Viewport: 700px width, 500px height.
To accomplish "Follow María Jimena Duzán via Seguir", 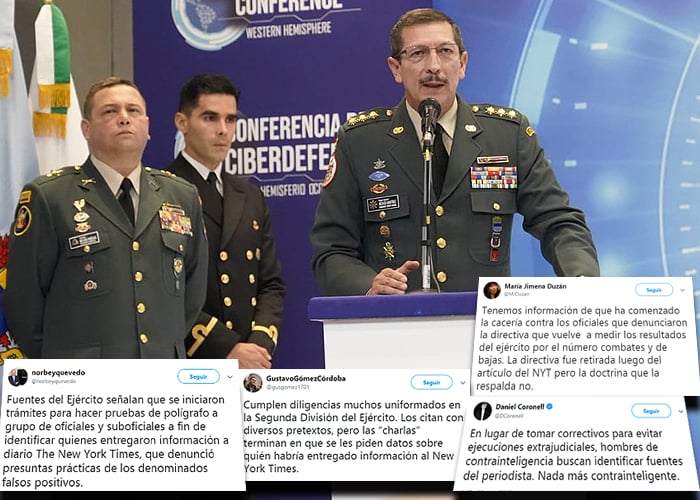I will pos(654,290).
